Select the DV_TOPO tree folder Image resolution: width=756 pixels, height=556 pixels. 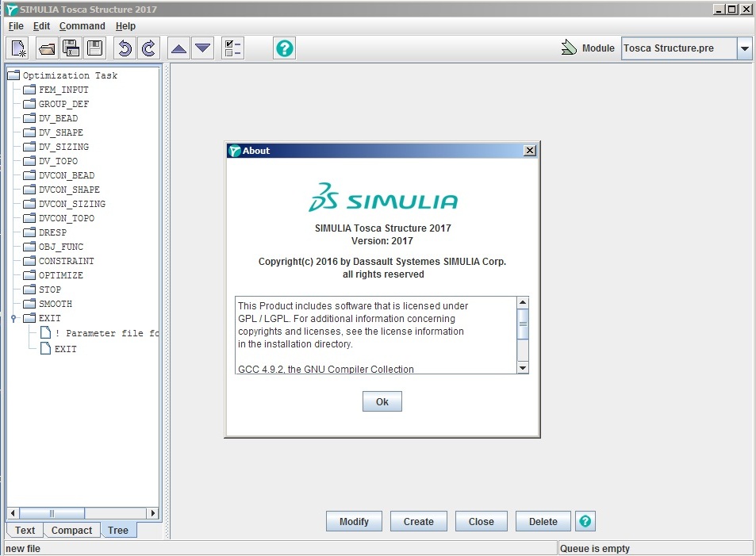[x=58, y=161]
